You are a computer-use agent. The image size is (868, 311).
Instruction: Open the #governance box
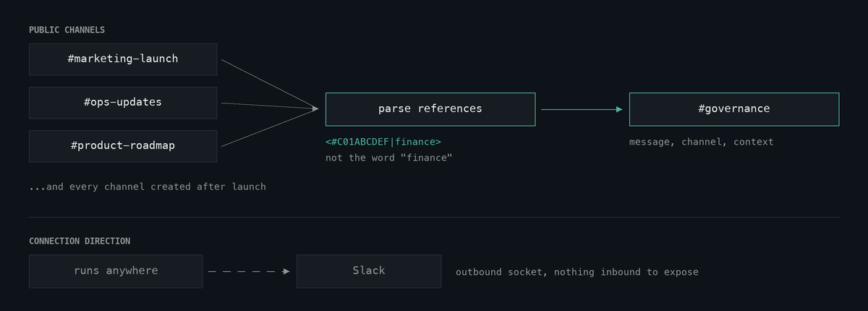734,109
